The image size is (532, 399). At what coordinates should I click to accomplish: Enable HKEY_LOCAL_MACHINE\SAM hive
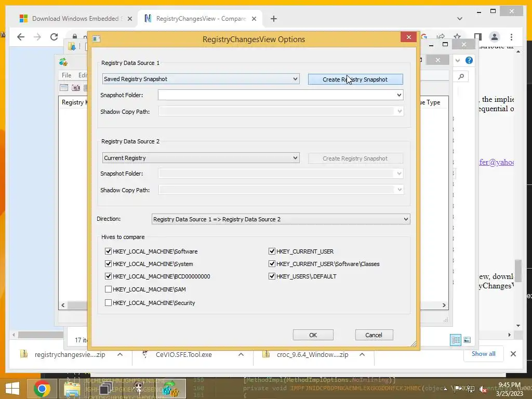[x=108, y=289]
